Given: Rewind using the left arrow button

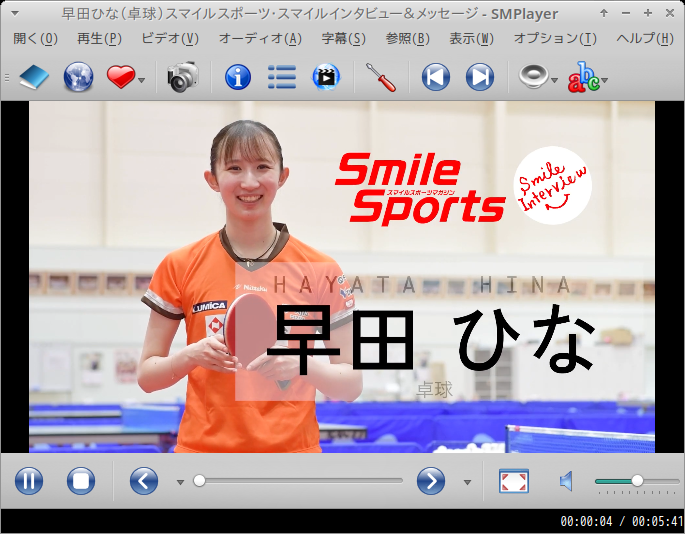Looking at the screenshot, I should click(x=144, y=481).
